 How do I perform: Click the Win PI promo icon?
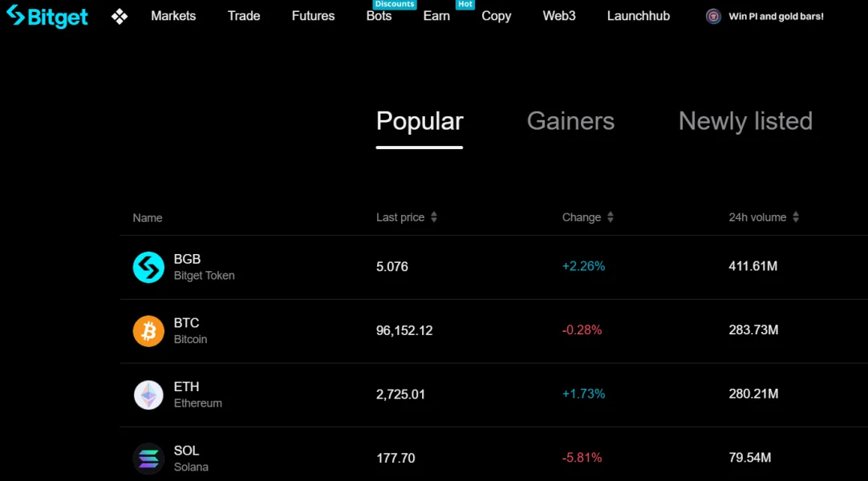click(713, 16)
